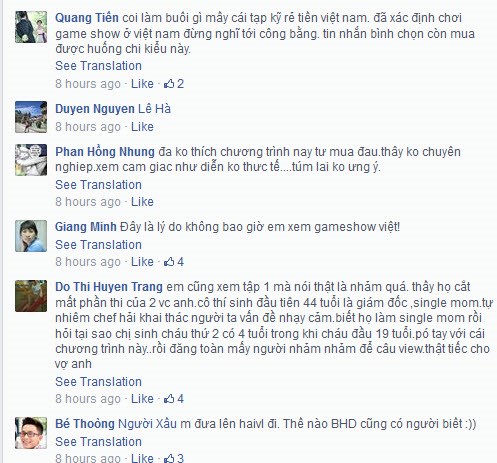View likes on Do Thi Huyen Trang's comment
This screenshot has width=497, height=463.
[x=174, y=398]
